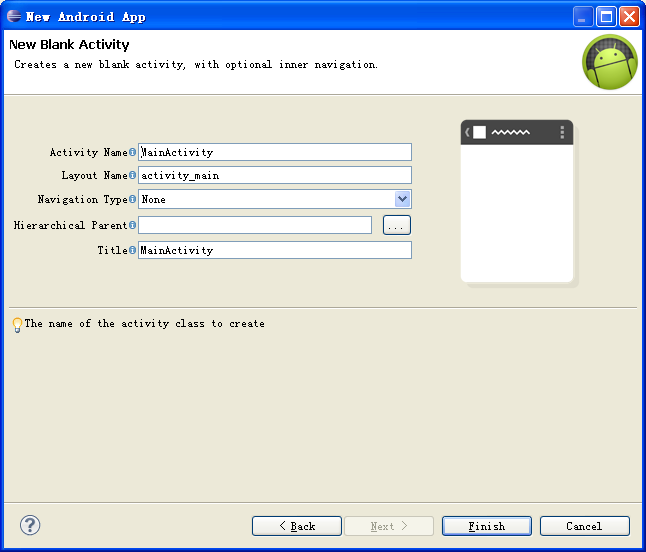Click the Android robot logo

[610, 62]
